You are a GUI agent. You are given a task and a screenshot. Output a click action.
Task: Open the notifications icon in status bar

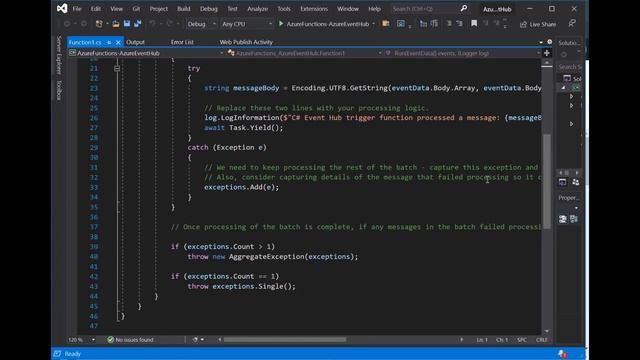click(x=562, y=354)
